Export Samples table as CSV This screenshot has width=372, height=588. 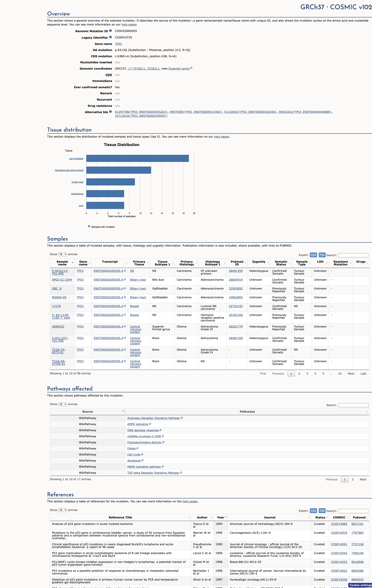[313, 255]
